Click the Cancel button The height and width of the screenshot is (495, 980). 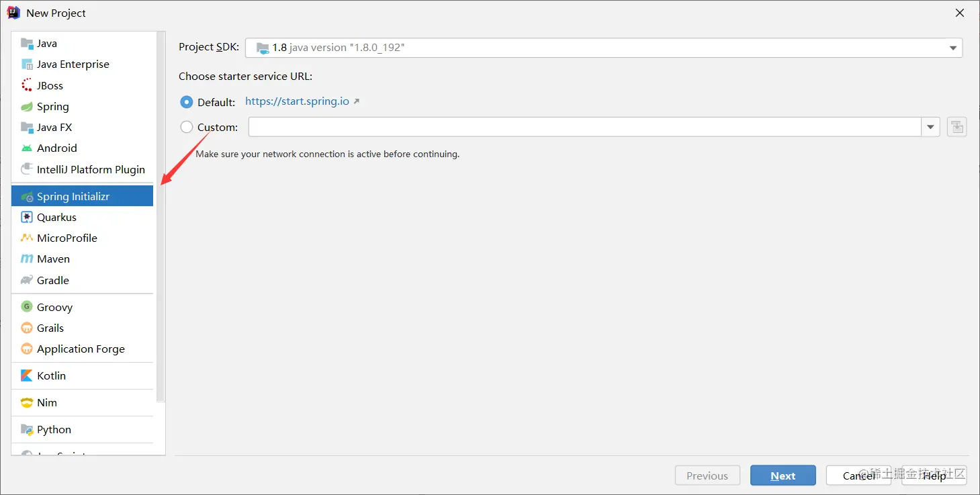pos(858,476)
